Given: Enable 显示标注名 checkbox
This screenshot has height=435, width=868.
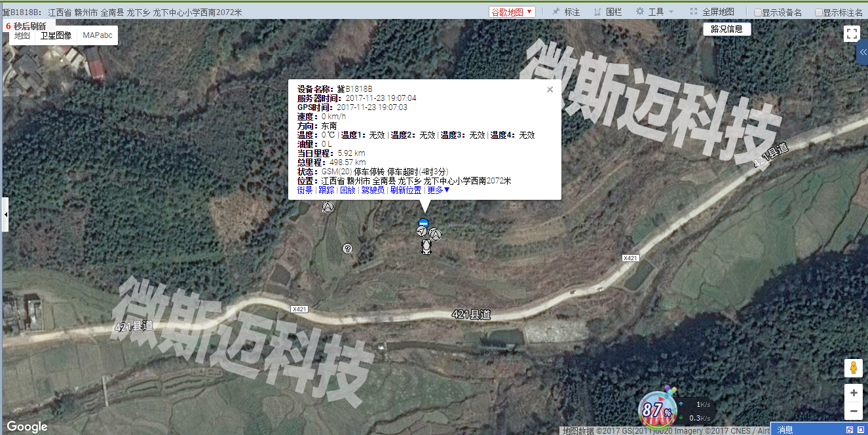Looking at the screenshot, I should [819, 12].
